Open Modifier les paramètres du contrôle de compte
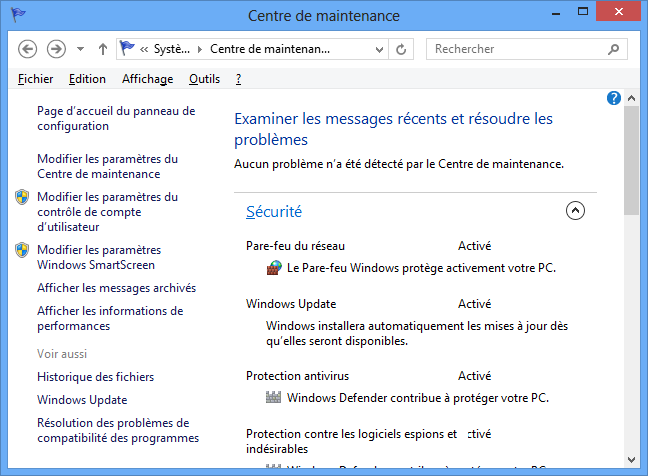This screenshot has height=476, width=648. coord(107,212)
